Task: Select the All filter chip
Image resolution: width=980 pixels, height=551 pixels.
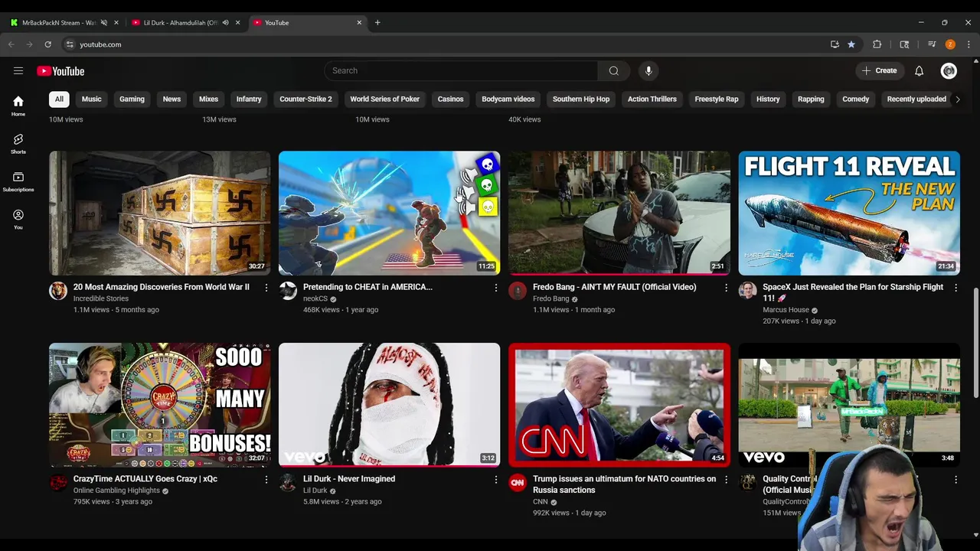Action: [59, 99]
